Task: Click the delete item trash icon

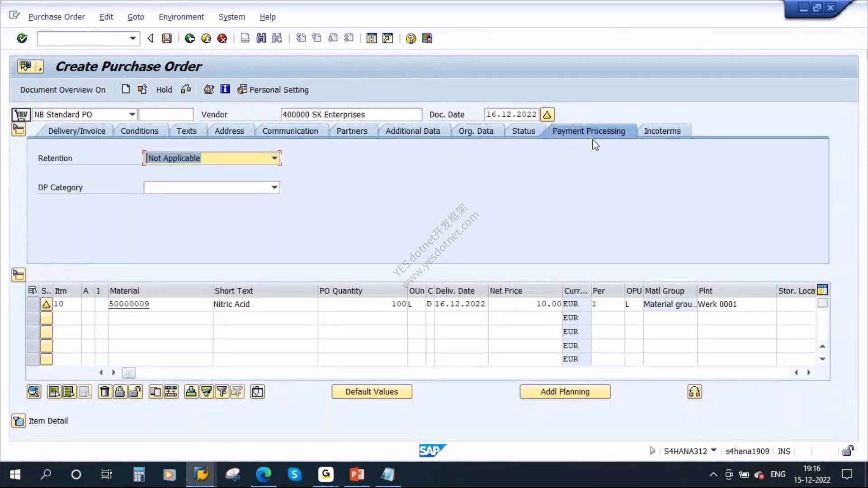Action: 104,392
